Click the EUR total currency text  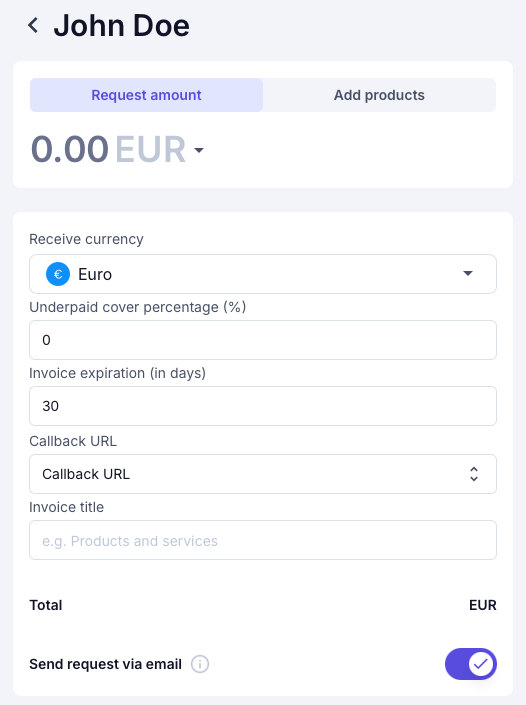pos(483,605)
